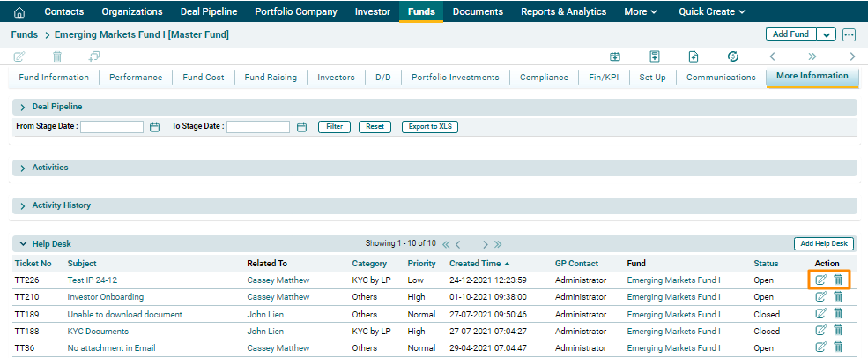Open calendar picker for From Stage Date
The width and height of the screenshot is (868, 358).
pyautogui.click(x=154, y=127)
